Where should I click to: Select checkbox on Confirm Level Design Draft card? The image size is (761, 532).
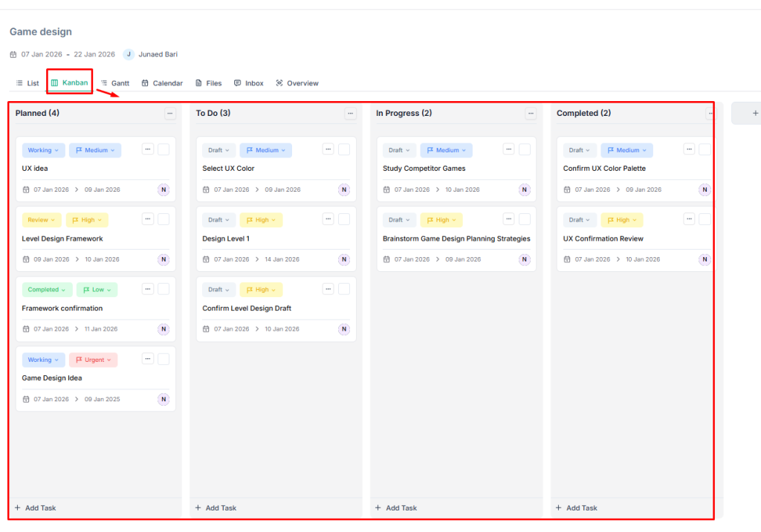344,289
